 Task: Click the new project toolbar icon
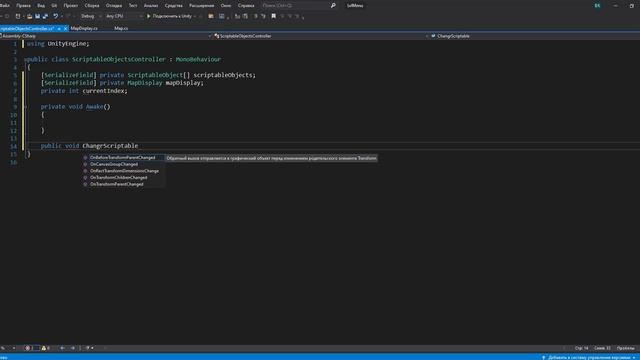(x=18, y=16)
